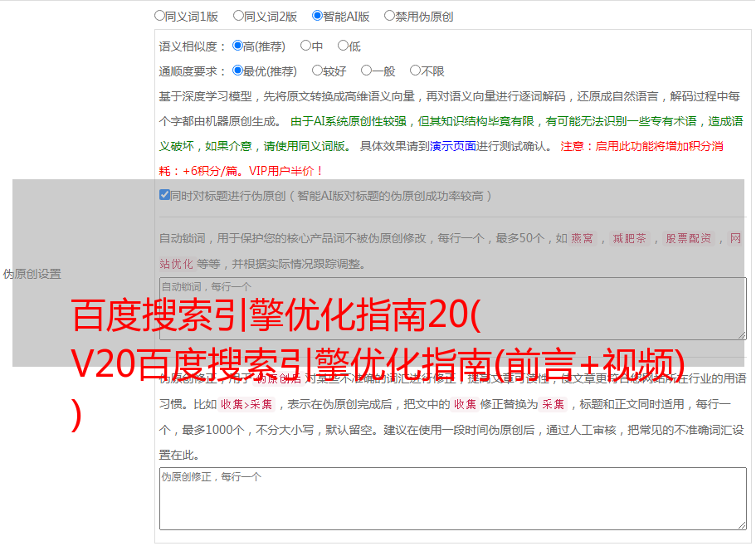
Task: Select 禁用伪原创 radio option
Action: pos(389,16)
